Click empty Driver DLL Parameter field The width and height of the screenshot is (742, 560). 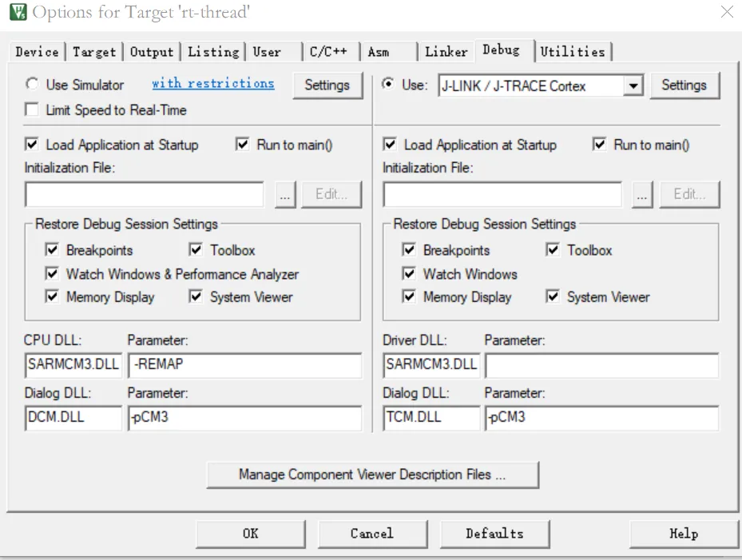[602, 365]
